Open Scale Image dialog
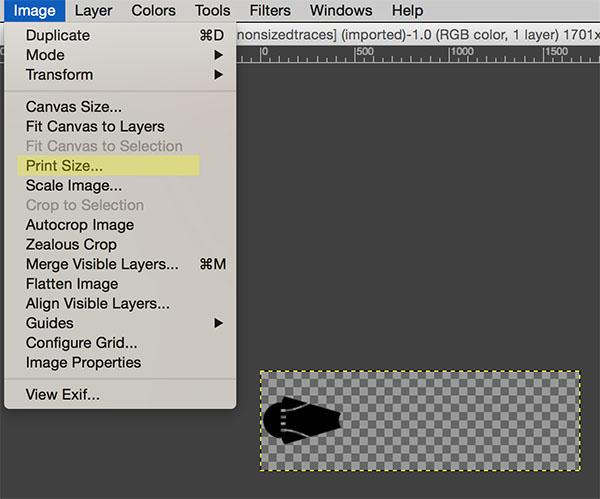This screenshot has height=499, width=600. (74, 185)
